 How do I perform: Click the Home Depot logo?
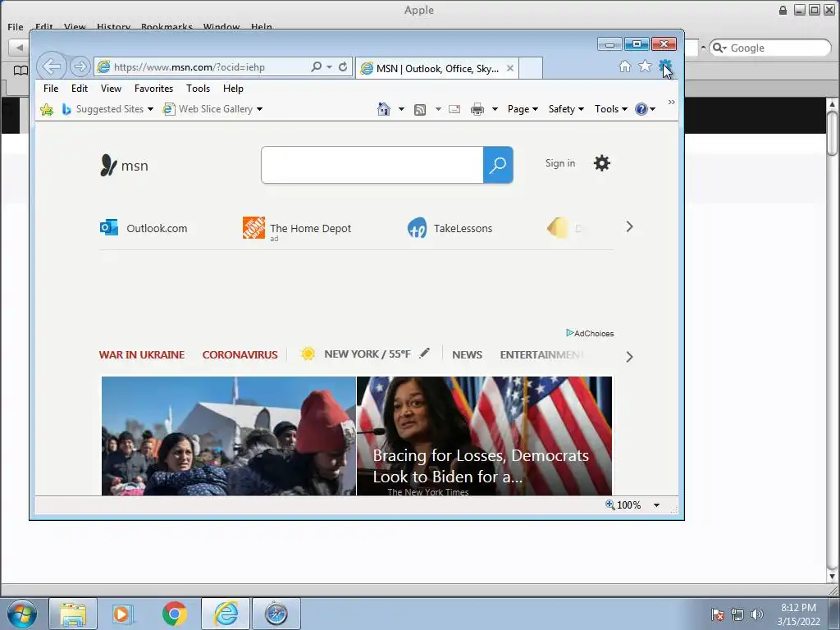click(253, 228)
